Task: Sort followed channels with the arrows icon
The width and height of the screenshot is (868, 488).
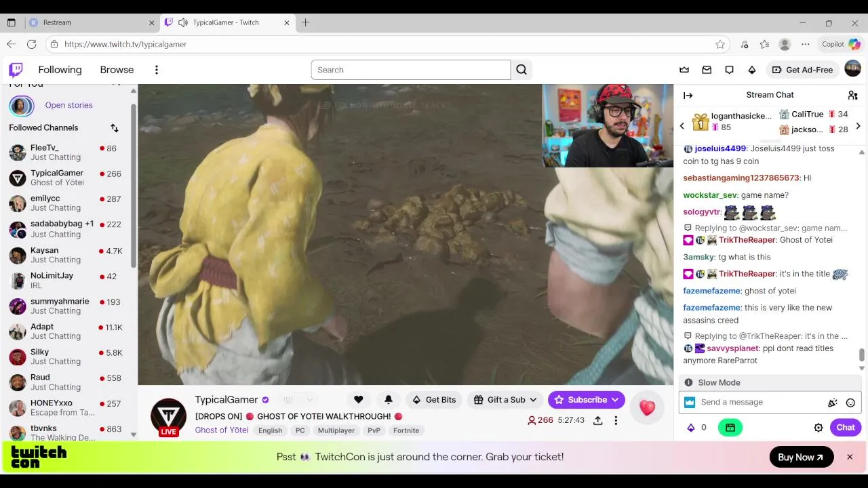Action: (x=115, y=128)
